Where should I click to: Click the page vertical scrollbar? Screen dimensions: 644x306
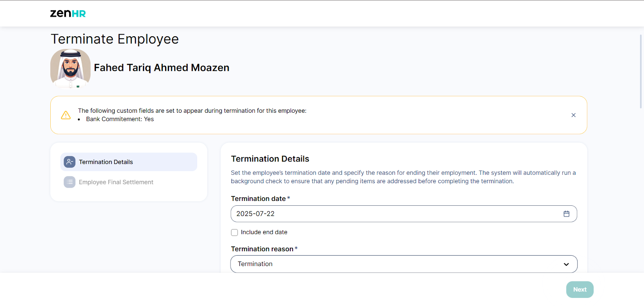pos(641,72)
